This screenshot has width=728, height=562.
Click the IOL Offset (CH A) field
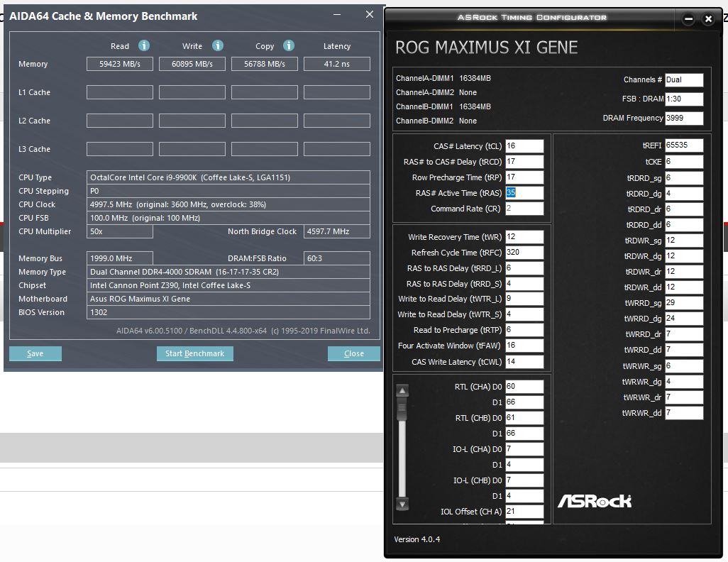(524, 512)
